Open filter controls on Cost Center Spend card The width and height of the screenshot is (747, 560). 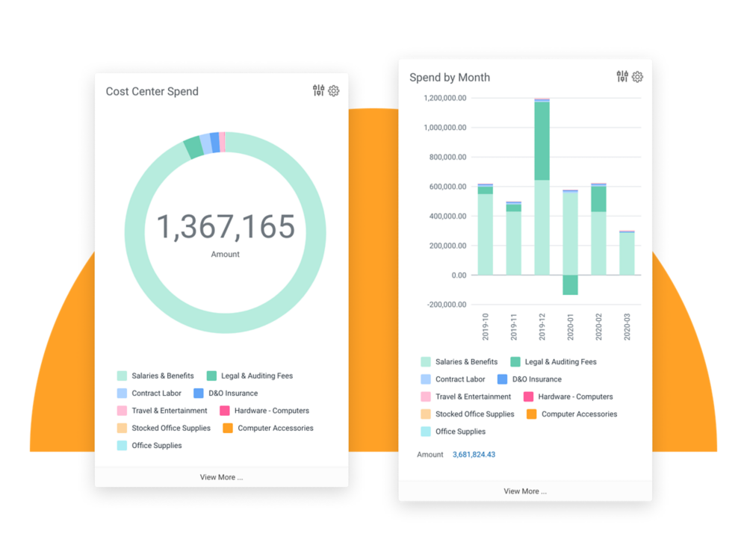tap(319, 91)
